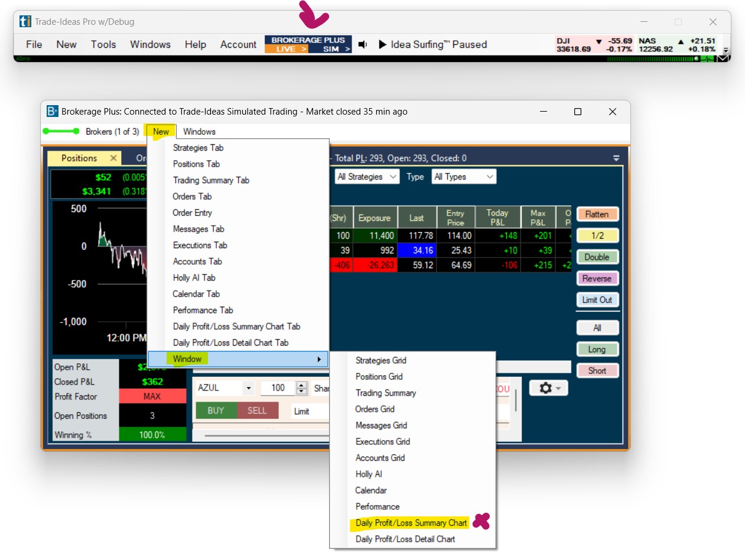The height and width of the screenshot is (560, 745).
Task: Click the green broker connection indicator
Action: [x=60, y=131]
